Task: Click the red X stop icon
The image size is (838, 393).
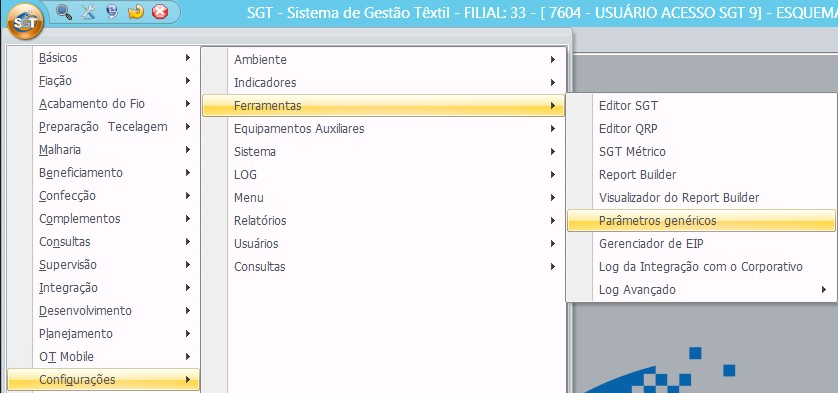Action: pos(160,12)
